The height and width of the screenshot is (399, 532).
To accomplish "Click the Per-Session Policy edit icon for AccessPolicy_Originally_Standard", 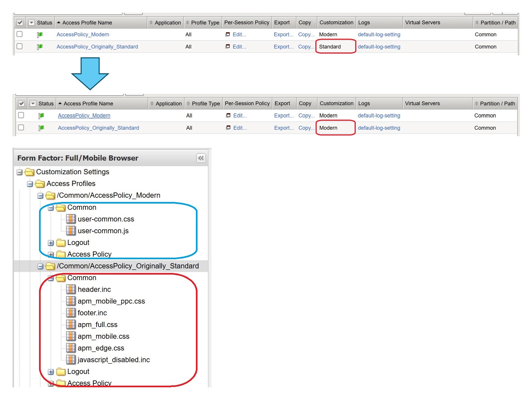I will (228, 47).
